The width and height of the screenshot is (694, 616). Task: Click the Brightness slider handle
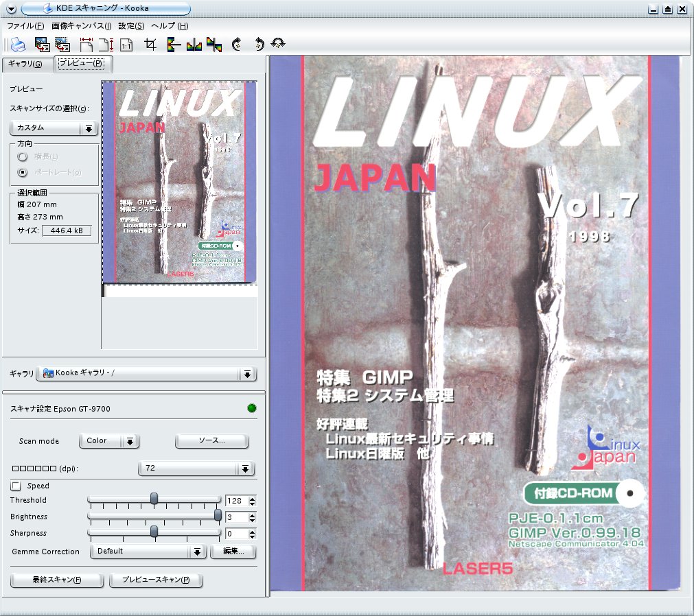point(218,515)
